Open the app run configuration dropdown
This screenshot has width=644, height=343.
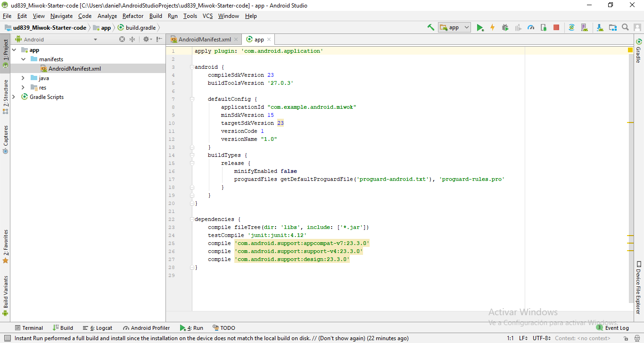(x=454, y=27)
